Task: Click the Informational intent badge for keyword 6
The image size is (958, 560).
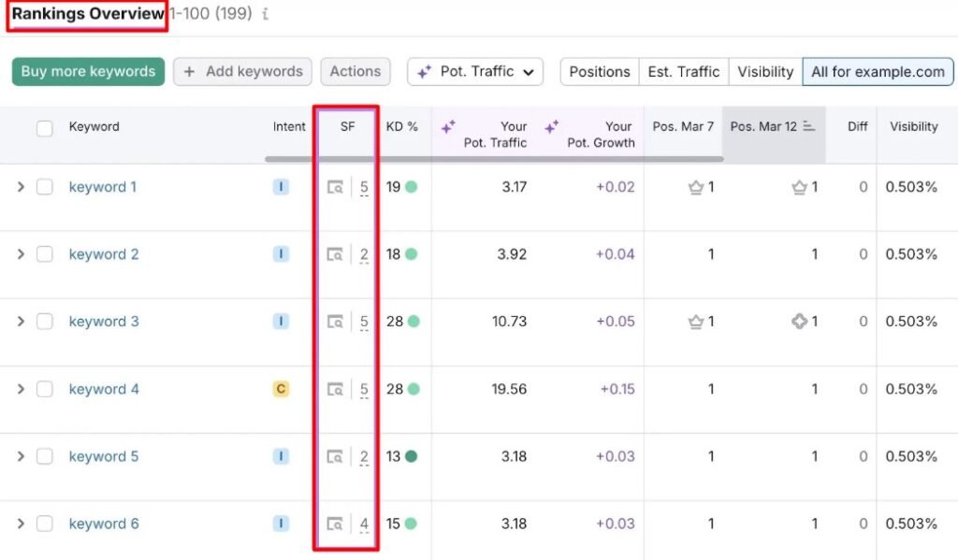Action: pos(281,524)
